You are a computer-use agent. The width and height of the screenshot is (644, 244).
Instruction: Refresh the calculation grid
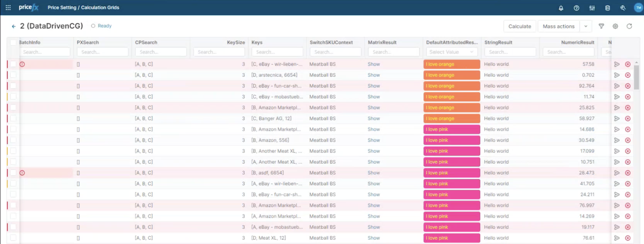click(x=629, y=26)
